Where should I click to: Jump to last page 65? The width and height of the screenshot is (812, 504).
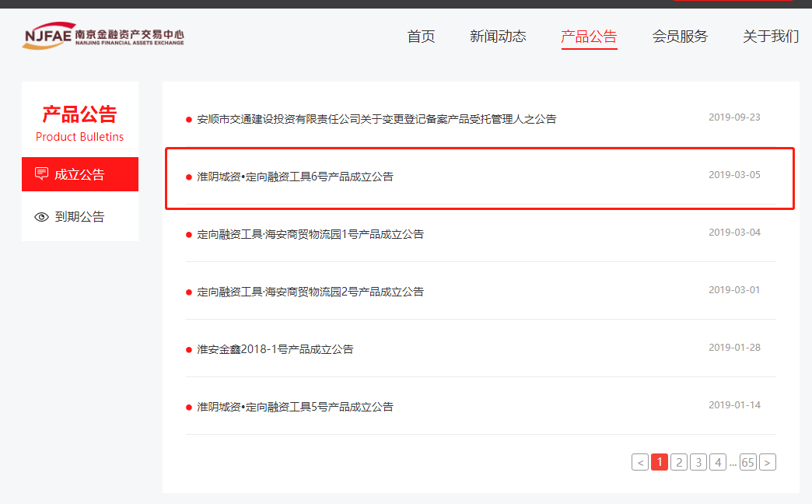[x=747, y=462]
